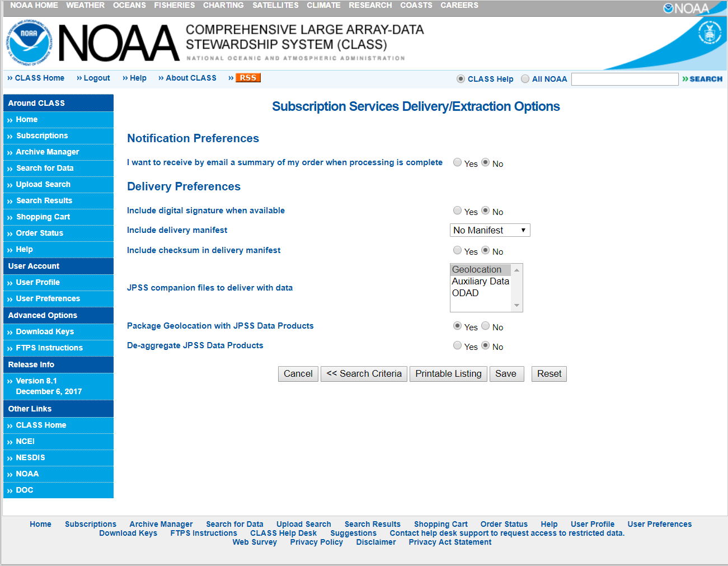Screen dimensions: 728x566
Task: Open CHARTING in top NOAA menu
Action: coord(223,5)
